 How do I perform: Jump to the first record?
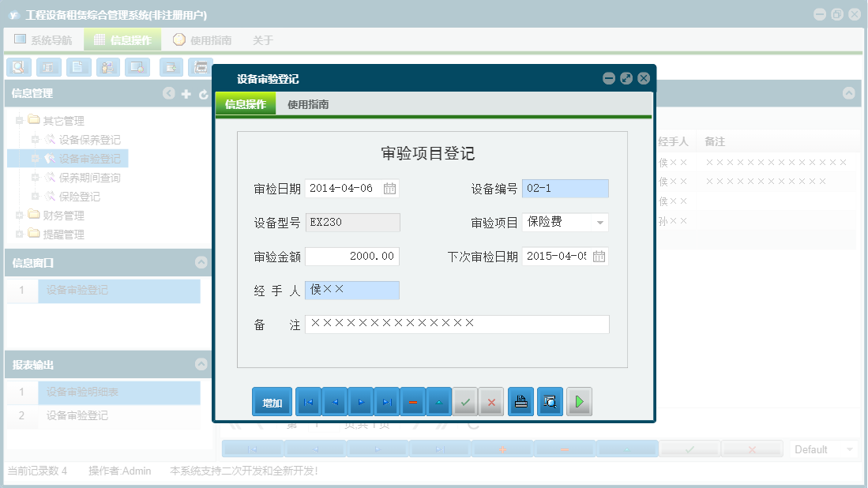(308, 401)
